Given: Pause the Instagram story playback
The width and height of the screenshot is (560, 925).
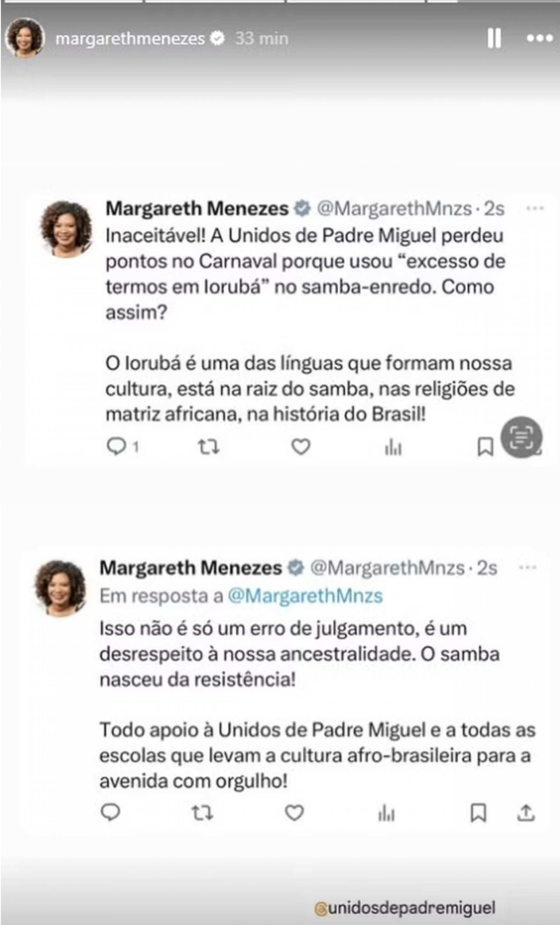Looking at the screenshot, I should (x=494, y=38).
